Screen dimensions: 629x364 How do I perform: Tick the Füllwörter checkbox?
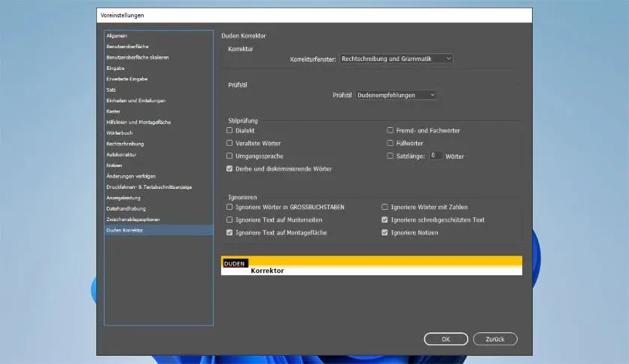coord(390,143)
